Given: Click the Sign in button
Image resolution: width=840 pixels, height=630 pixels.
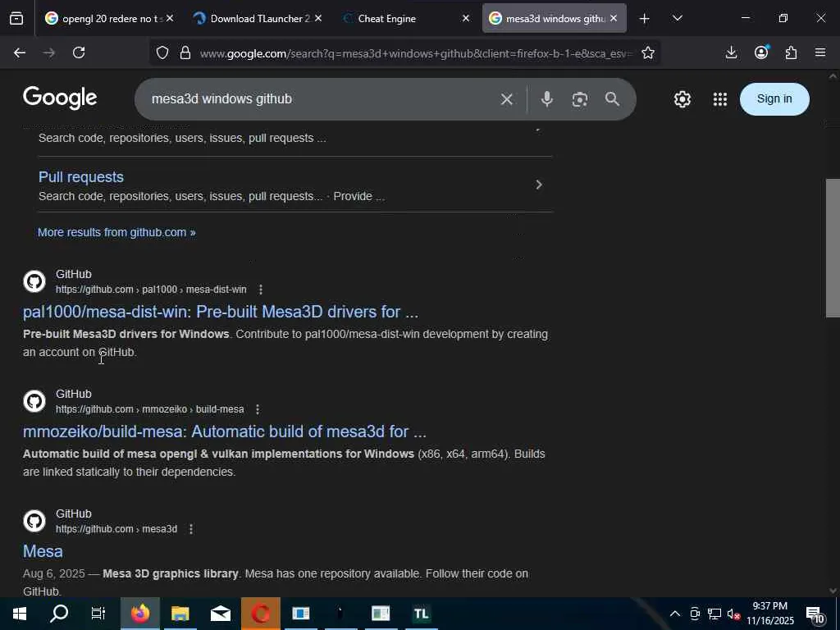Looking at the screenshot, I should [774, 99].
